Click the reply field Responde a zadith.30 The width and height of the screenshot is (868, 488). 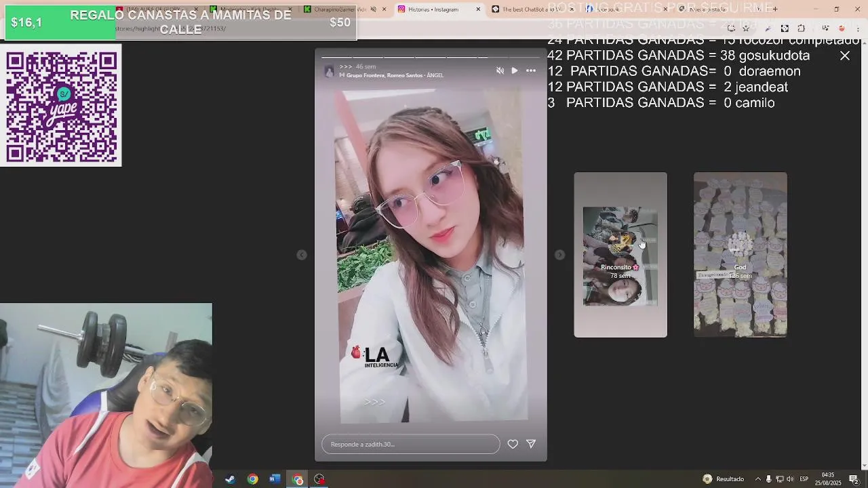(411, 444)
